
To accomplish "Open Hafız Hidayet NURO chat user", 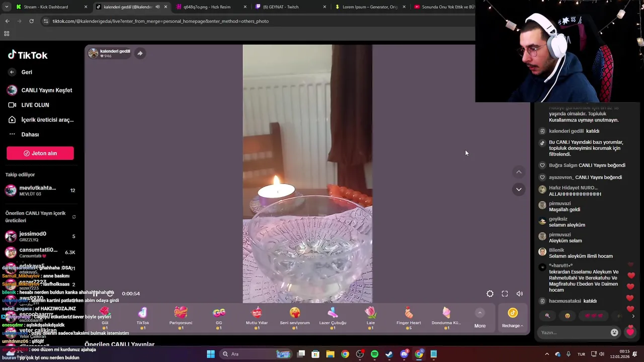I will coord(573,188).
